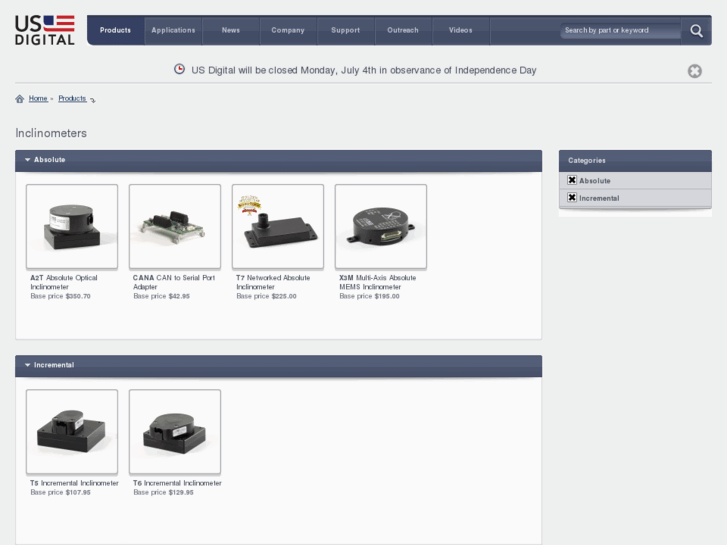Open the A2T inclinometer product image

pyautogui.click(x=72, y=226)
